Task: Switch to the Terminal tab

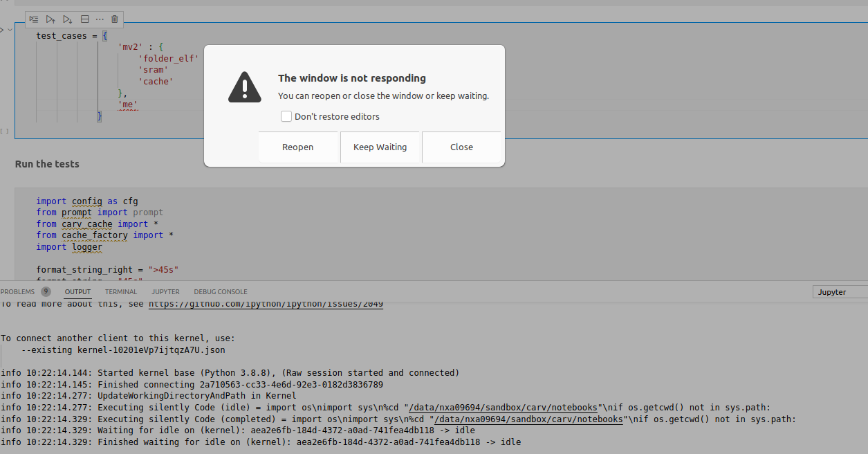Action: 120,291
